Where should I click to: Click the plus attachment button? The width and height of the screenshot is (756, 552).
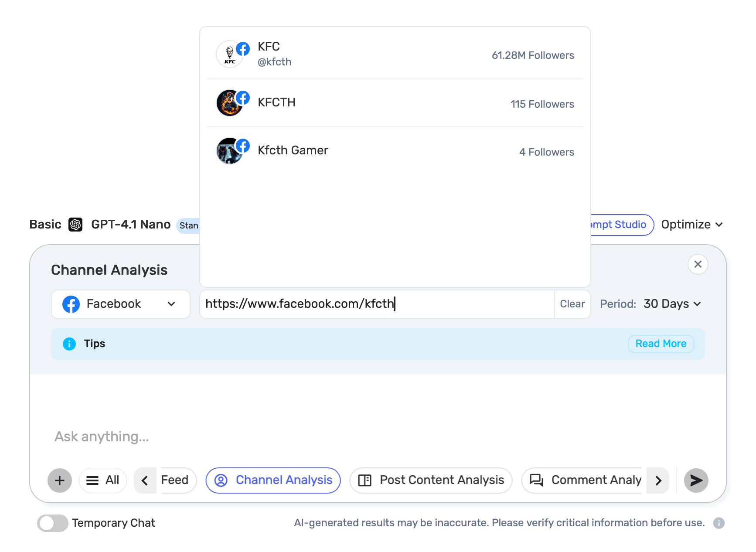click(60, 480)
